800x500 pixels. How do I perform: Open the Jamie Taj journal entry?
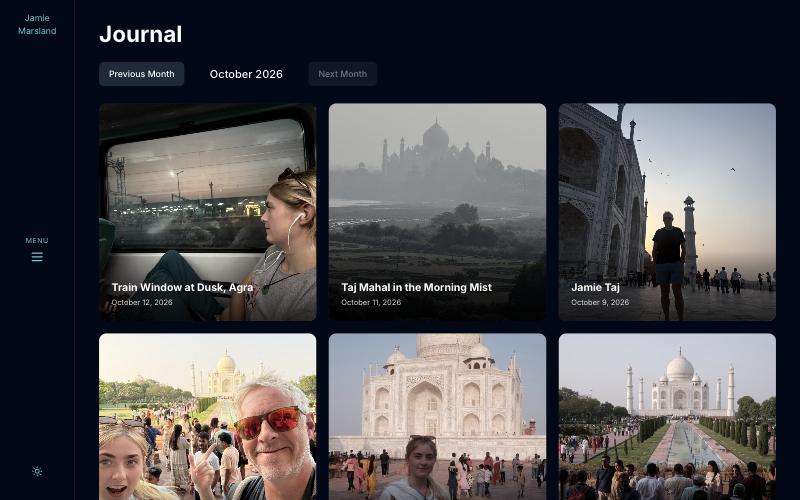(x=667, y=212)
